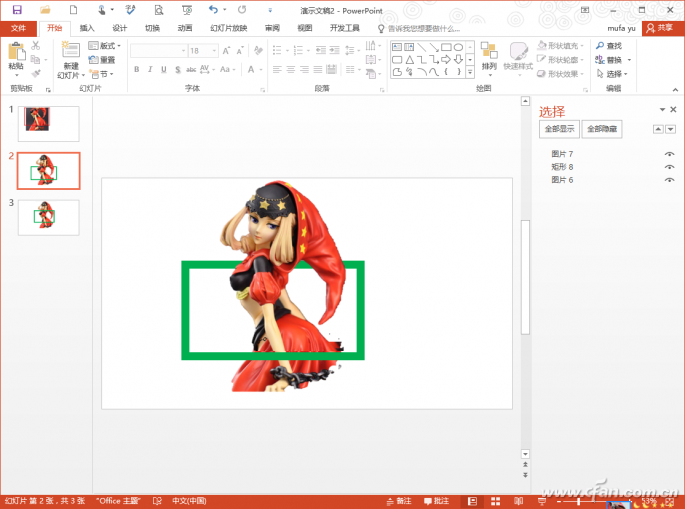Expand the shapes gallery more button
The width and height of the screenshot is (685, 509).
470,72
